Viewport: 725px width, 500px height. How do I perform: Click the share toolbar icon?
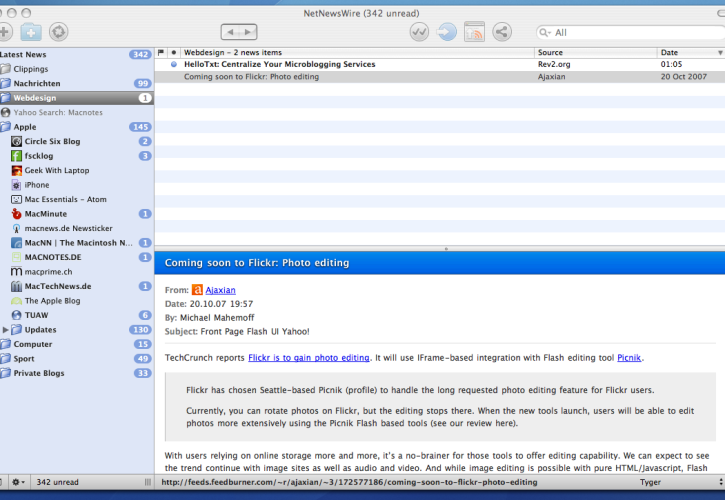coord(502,32)
